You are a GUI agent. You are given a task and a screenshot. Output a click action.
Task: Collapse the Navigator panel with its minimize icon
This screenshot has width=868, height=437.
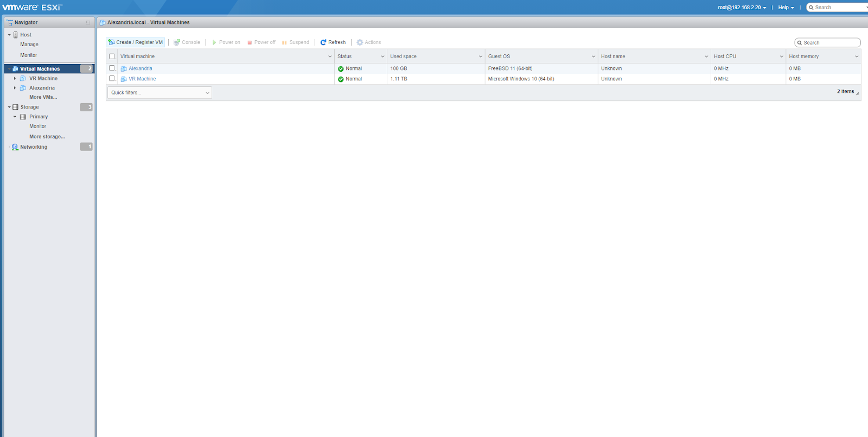coord(88,22)
